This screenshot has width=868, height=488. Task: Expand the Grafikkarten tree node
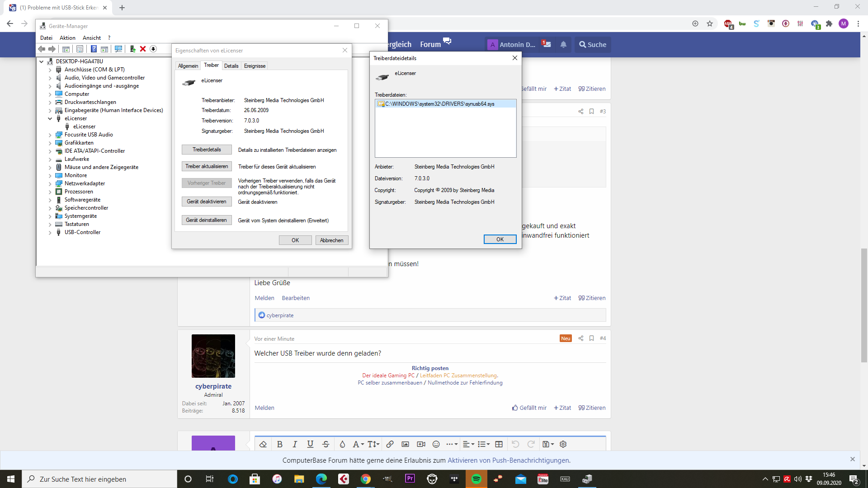coord(50,143)
